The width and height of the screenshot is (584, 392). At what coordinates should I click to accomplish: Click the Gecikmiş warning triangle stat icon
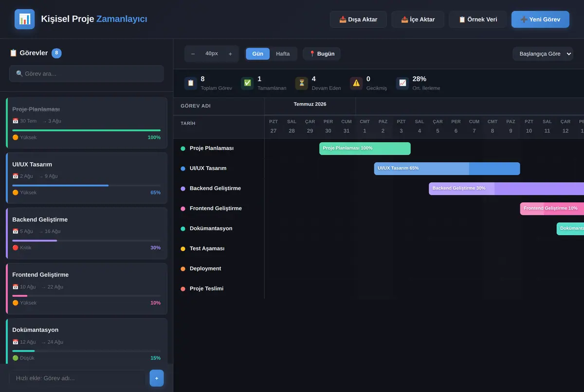[x=356, y=83]
